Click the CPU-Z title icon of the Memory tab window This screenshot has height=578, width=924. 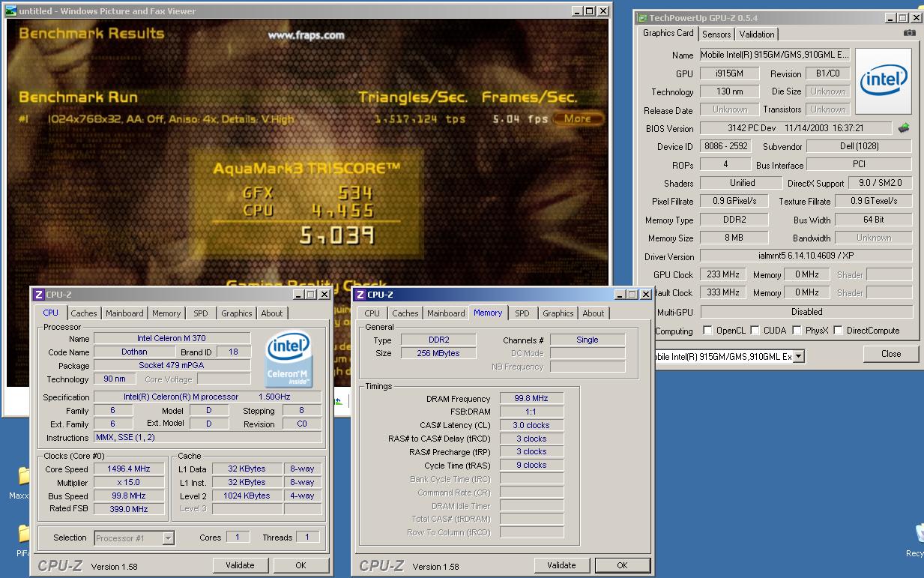[360, 295]
